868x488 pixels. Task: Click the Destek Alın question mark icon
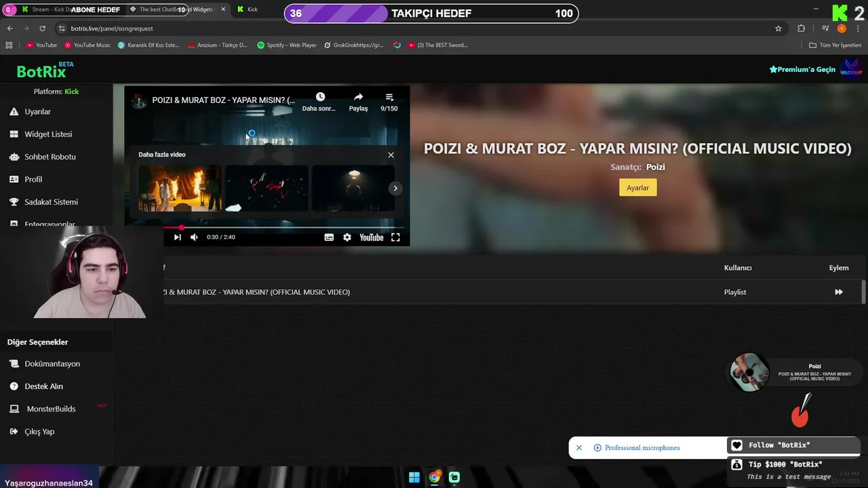pyautogui.click(x=14, y=386)
